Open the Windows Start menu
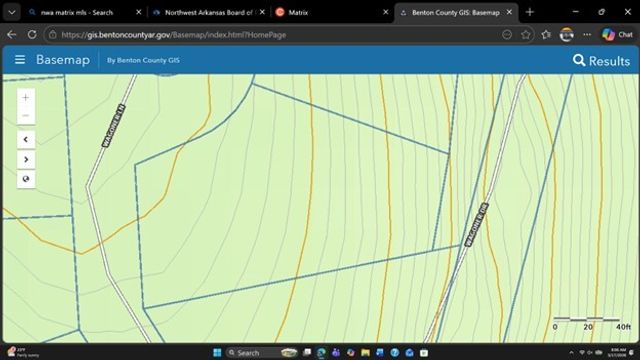Screen dimensions: 640x360 click(217, 353)
